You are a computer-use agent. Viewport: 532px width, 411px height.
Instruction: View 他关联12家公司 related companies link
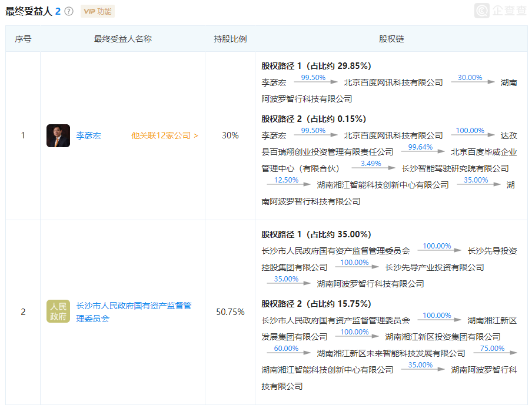click(165, 136)
